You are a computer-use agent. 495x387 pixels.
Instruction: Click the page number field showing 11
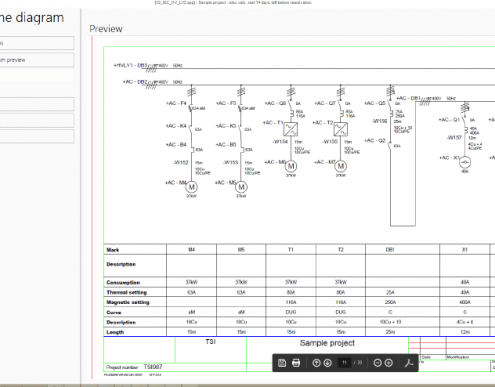click(344, 363)
